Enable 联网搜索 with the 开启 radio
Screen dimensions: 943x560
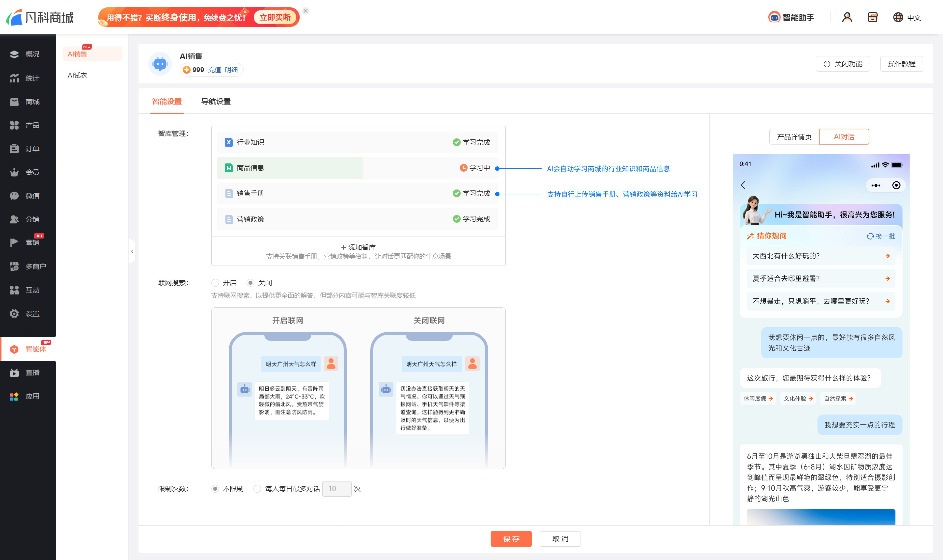click(215, 283)
